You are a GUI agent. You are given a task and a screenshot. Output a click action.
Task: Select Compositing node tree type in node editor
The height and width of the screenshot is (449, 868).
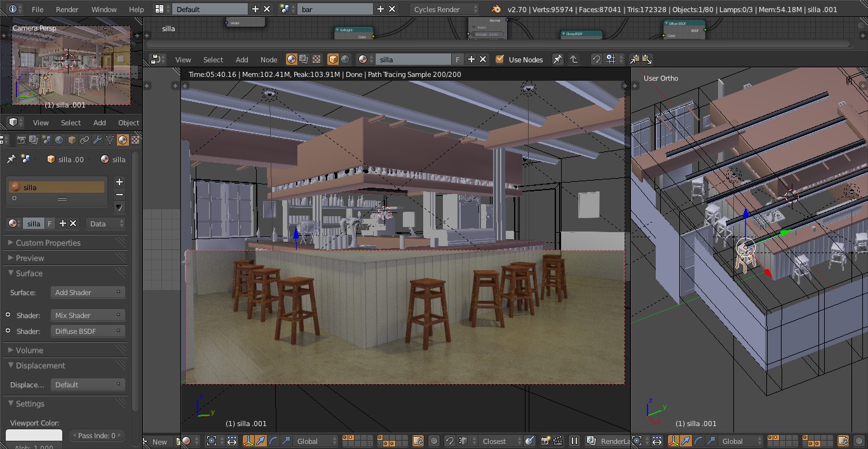point(304,59)
